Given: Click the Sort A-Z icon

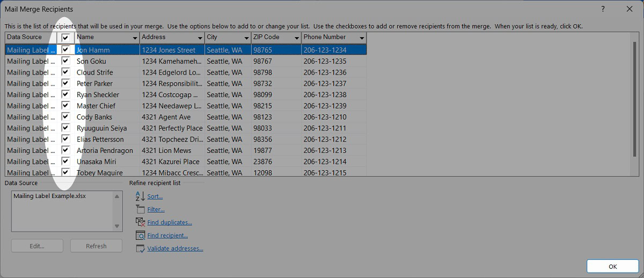Looking at the screenshot, I should pyautogui.click(x=140, y=196).
